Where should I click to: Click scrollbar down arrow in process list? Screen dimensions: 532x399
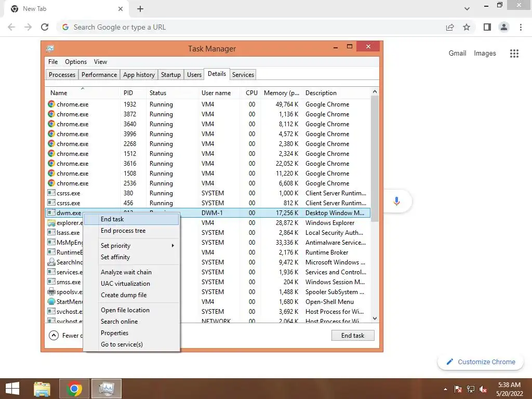[x=375, y=318]
